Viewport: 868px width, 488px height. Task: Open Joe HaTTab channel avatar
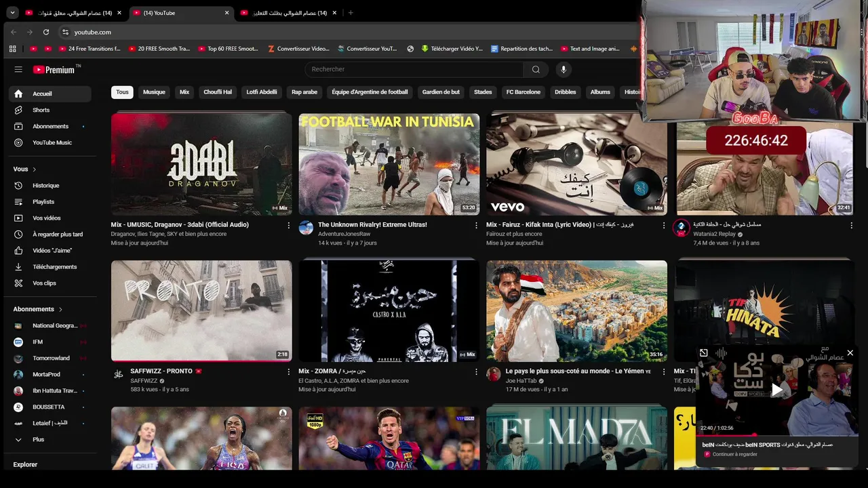click(x=494, y=374)
